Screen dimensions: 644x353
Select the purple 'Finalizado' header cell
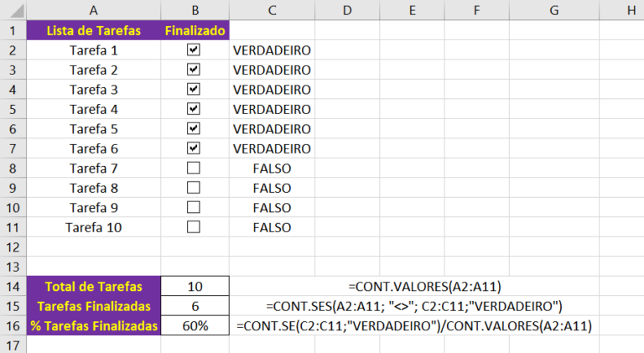click(195, 30)
